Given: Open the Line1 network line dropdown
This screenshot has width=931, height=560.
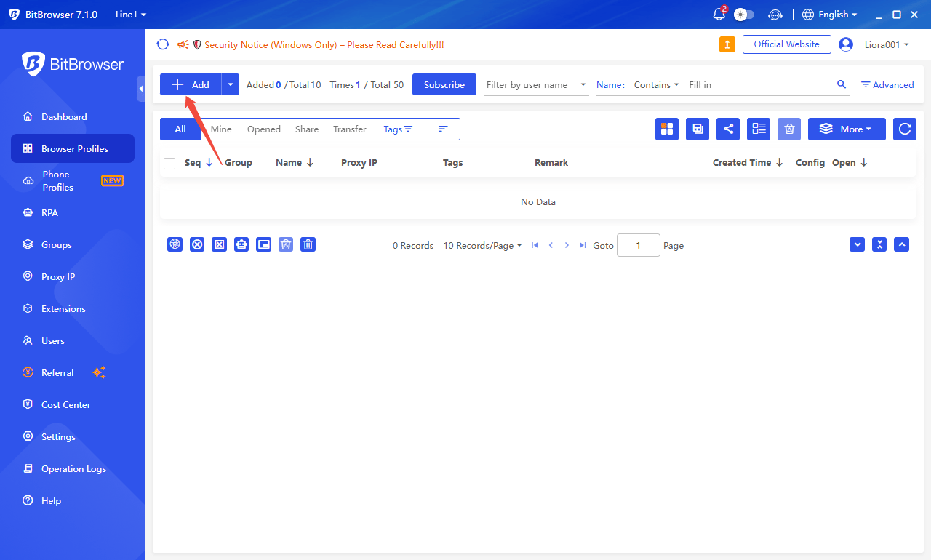Looking at the screenshot, I should click(131, 14).
